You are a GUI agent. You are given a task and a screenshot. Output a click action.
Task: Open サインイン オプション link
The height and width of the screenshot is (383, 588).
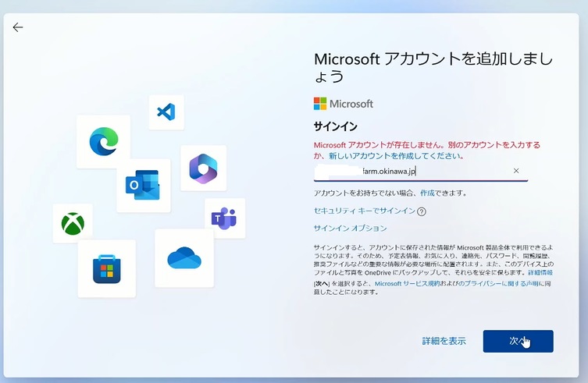[x=351, y=229]
